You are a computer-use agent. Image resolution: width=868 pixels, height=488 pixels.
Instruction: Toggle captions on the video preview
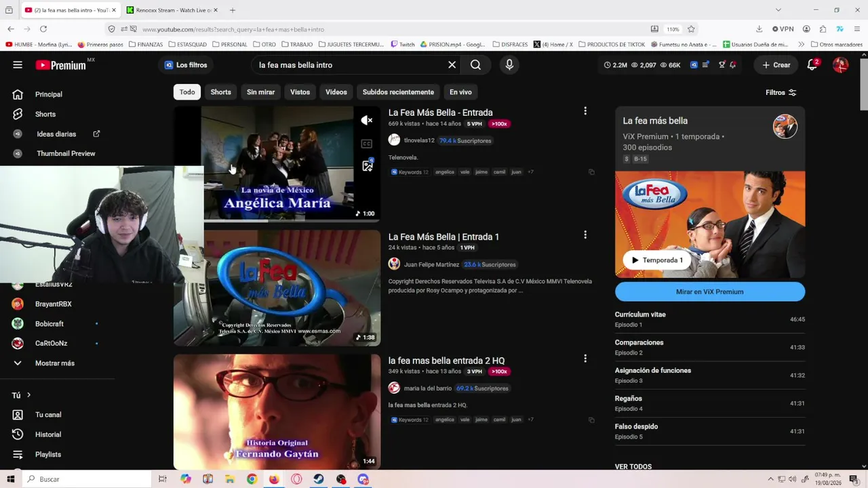(367, 144)
